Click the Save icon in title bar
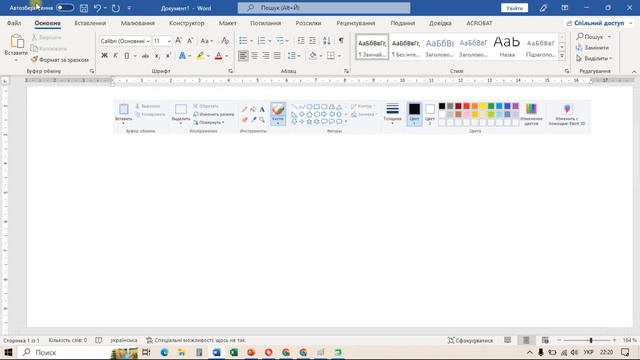The height and width of the screenshot is (360, 640). point(84,8)
